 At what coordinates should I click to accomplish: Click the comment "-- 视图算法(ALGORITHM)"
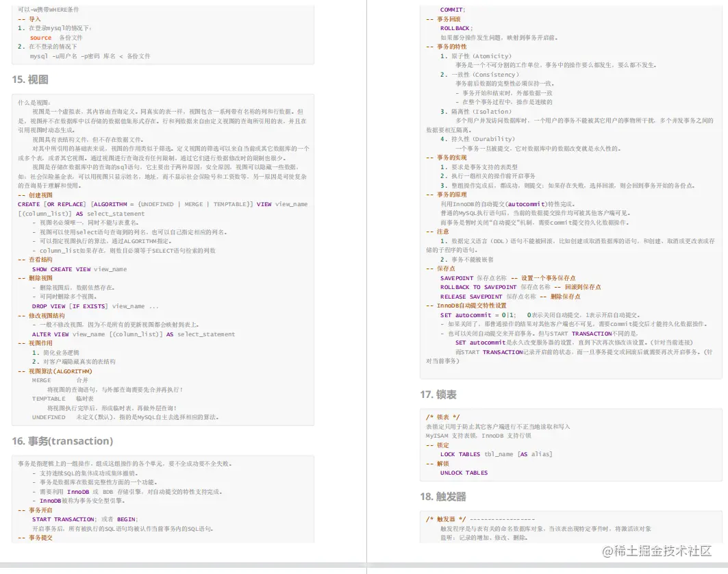55,371
